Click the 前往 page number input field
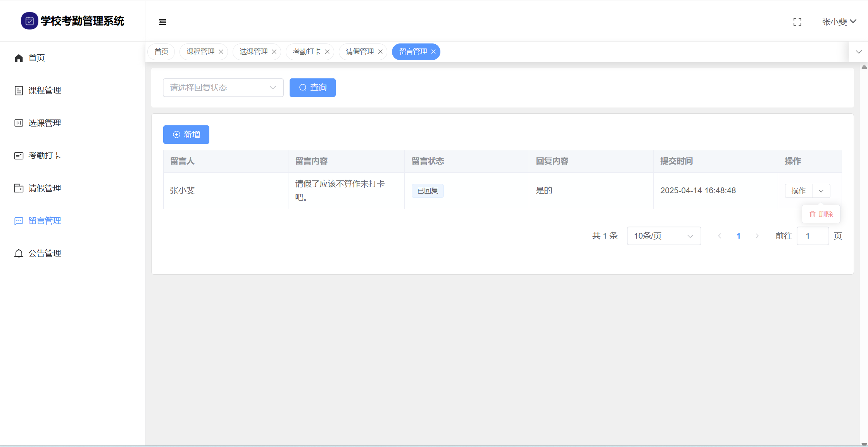 point(812,236)
